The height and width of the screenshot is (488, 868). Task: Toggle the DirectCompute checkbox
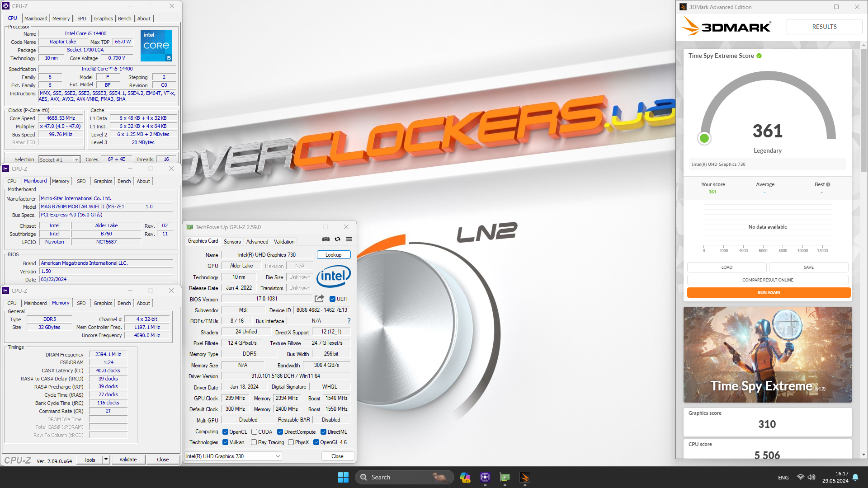(x=280, y=432)
